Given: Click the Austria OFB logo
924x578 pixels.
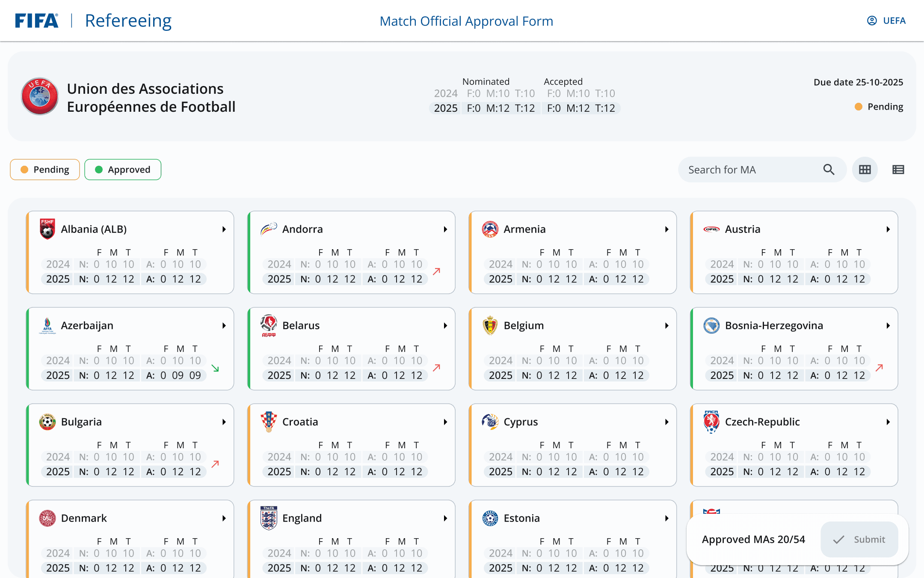Looking at the screenshot, I should coord(711,229).
